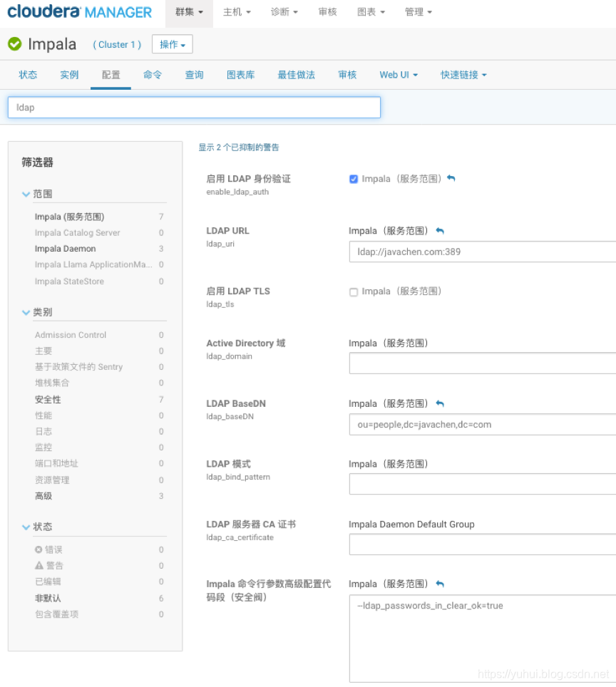Uncheck the enable LDAP authentication checkbox
Viewport: 616px width, 687px height.
[x=354, y=179]
